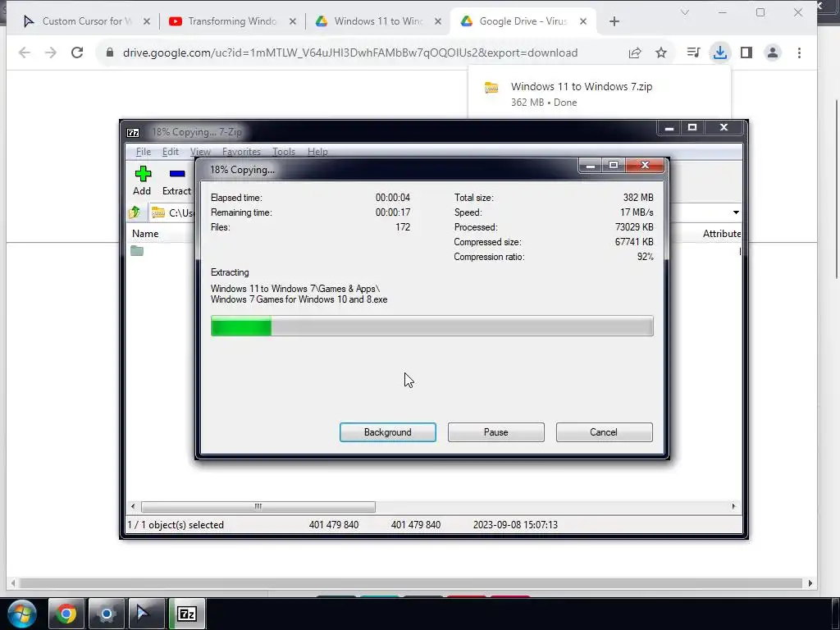Viewport: 840px width, 630px height.
Task: Click the '92%' compression ratio value
Action: (645, 257)
